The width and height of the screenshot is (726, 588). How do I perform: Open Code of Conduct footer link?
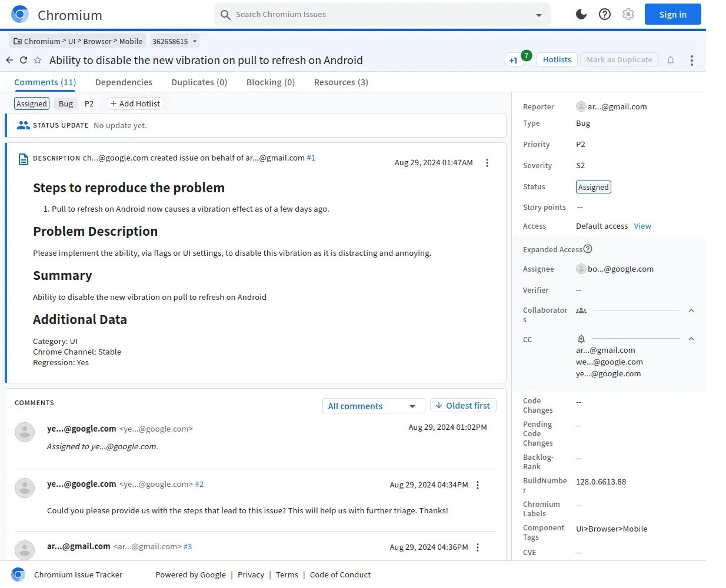(340, 574)
